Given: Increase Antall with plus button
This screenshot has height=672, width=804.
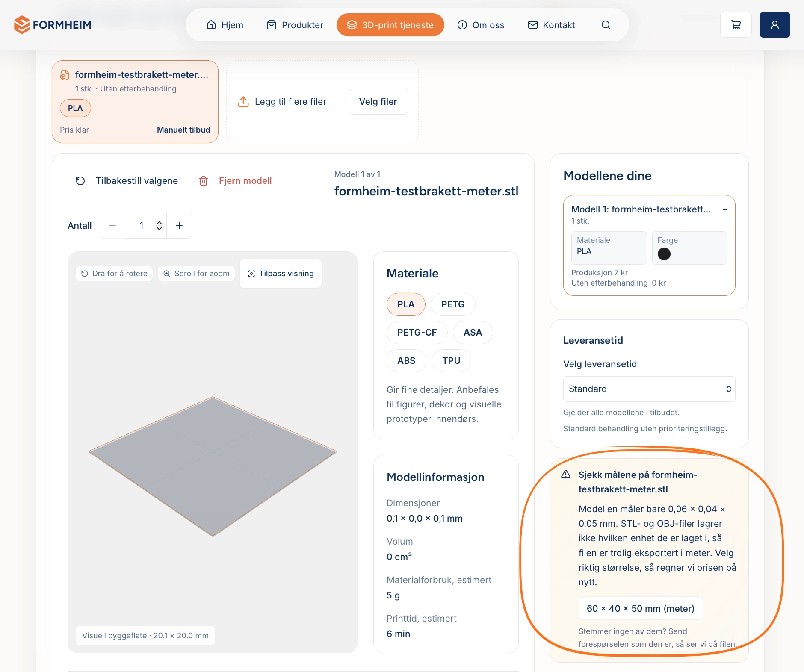Looking at the screenshot, I should point(179,226).
